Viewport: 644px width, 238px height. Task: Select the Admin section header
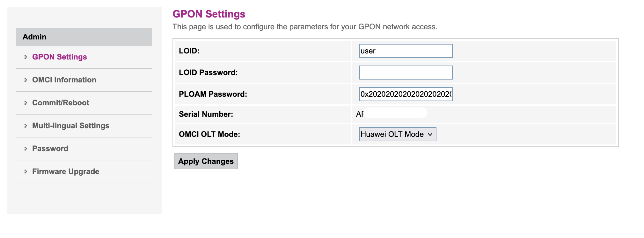click(x=84, y=37)
